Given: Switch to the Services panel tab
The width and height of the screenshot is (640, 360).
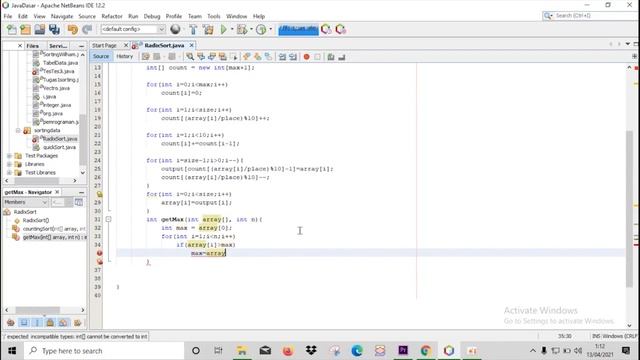Looking at the screenshot, I should [x=58, y=46].
